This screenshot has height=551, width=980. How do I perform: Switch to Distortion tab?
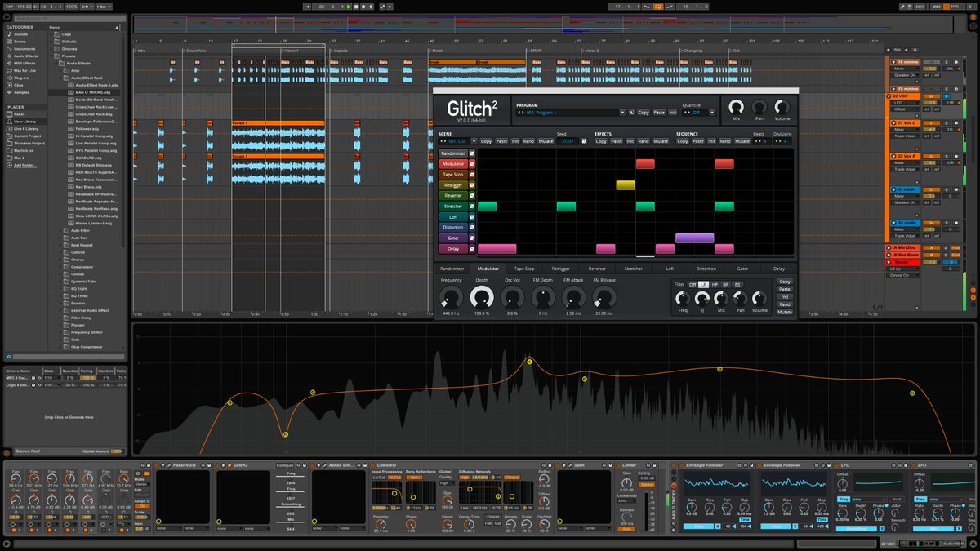click(x=706, y=269)
